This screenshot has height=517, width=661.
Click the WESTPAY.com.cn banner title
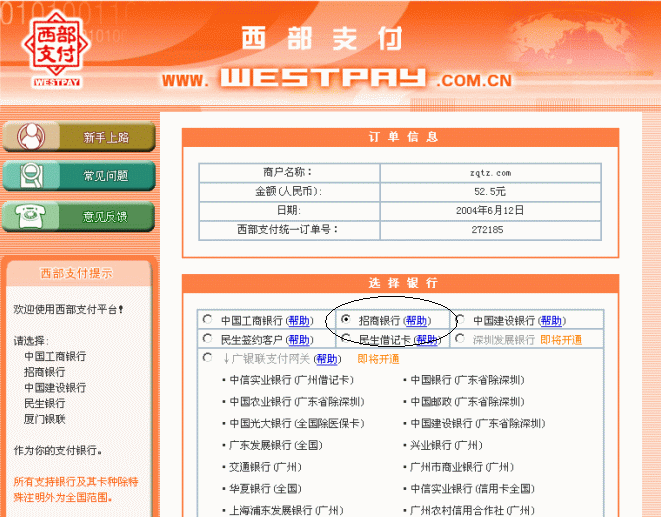336,78
